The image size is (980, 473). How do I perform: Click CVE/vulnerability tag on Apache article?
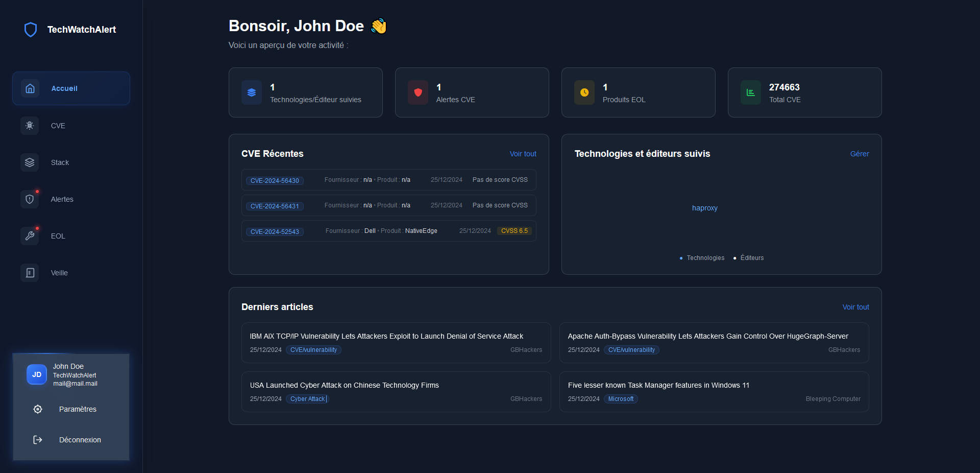(x=631, y=350)
